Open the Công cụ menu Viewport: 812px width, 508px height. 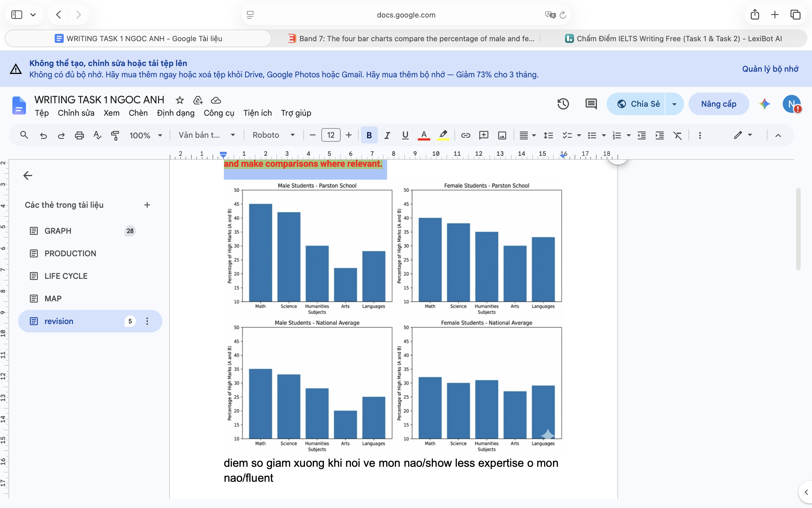point(219,113)
